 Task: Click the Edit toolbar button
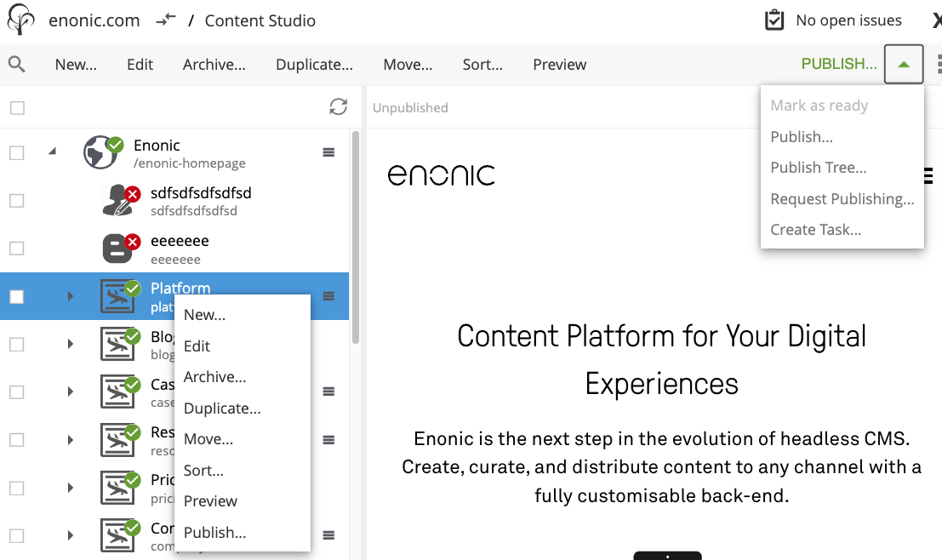point(140,64)
